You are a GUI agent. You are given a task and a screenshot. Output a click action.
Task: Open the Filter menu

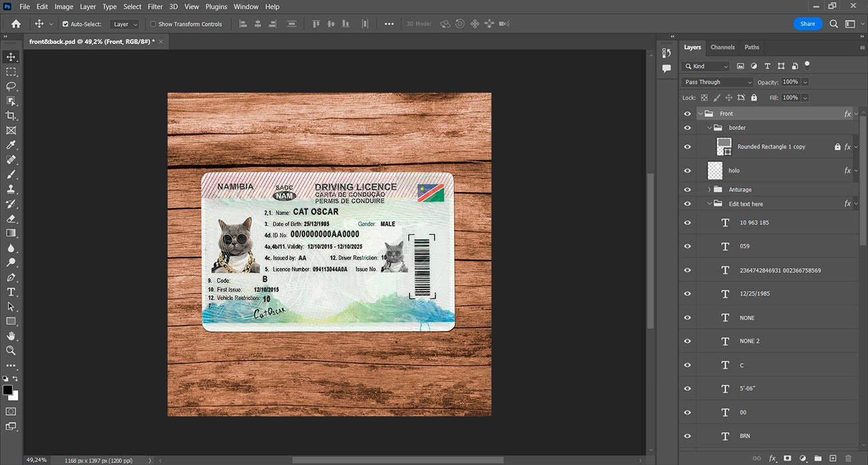[x=155, y=7]
